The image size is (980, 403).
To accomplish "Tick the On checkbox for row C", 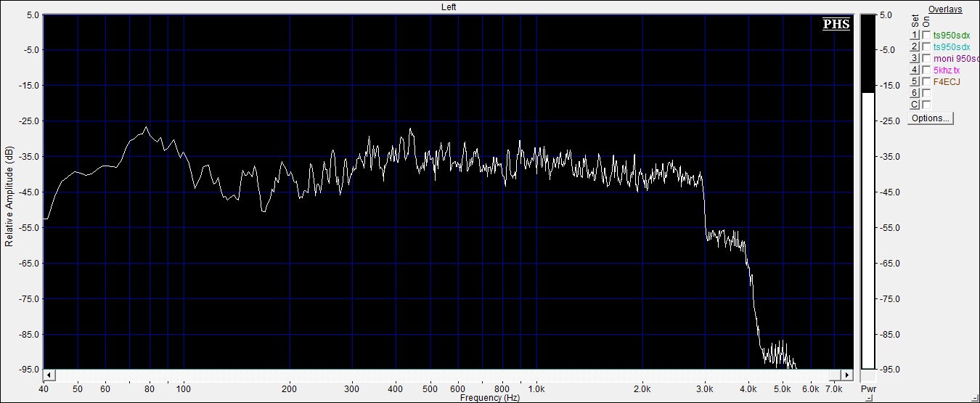I will click(926, 105).
